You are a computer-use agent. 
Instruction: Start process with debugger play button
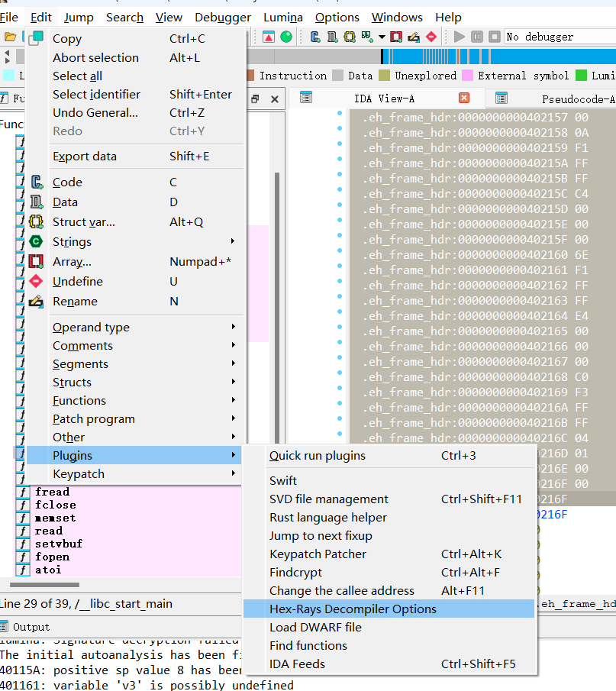(459, 37)
